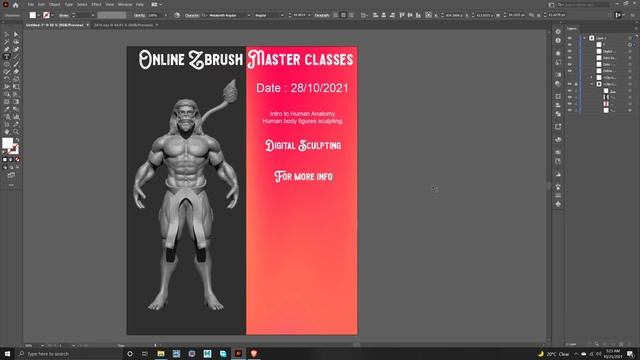Screen dimensions: 640x360
Task: Open stroke weight dropdown
Action: tap(93, 15)
